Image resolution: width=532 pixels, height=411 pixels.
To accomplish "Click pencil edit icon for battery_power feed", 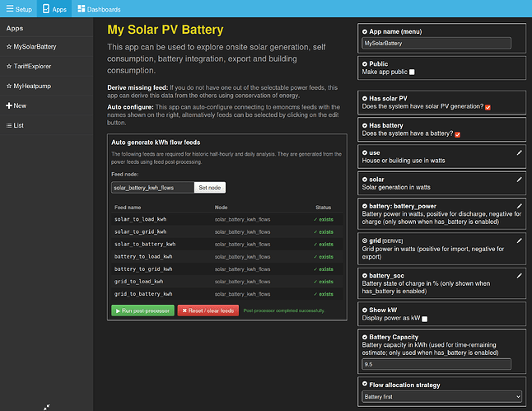I will point(519,206).
